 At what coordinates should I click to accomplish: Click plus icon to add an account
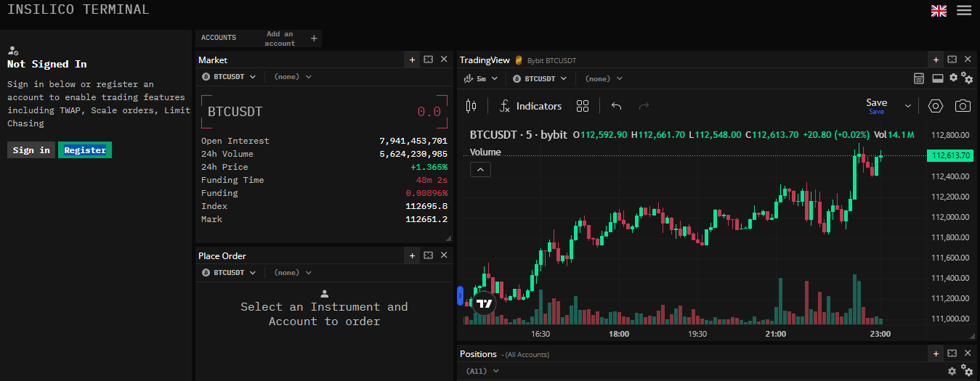tap(314, 38)
